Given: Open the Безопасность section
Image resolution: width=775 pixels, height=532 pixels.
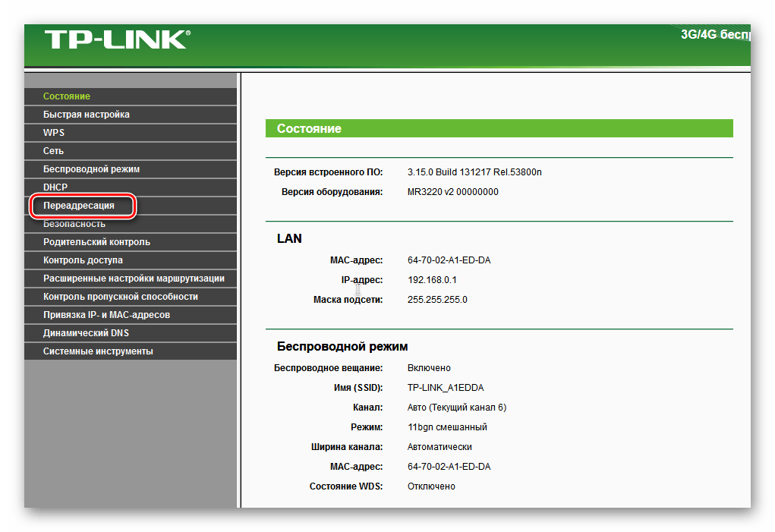Looking at the screenshot, I should click(74, 224).
